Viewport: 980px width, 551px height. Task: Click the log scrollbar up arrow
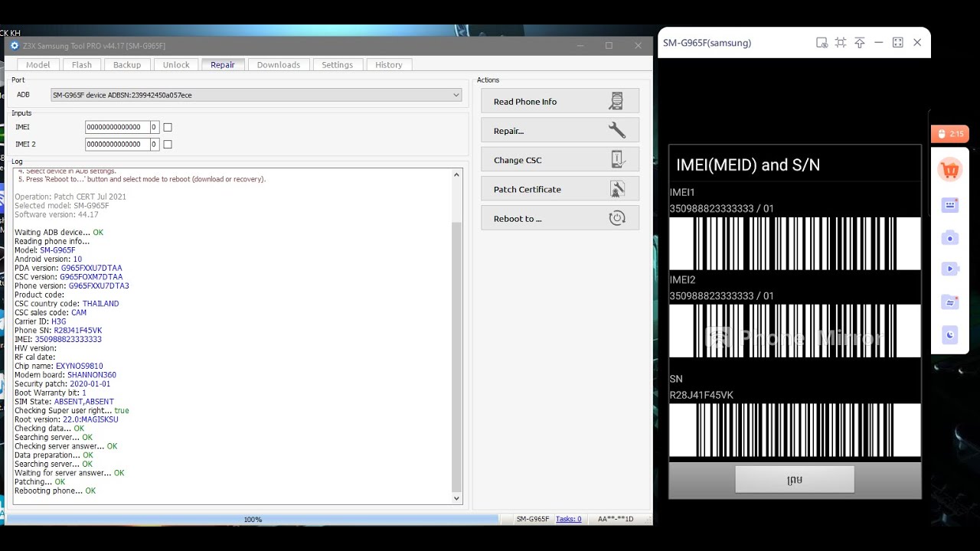(x=457, y=174)
